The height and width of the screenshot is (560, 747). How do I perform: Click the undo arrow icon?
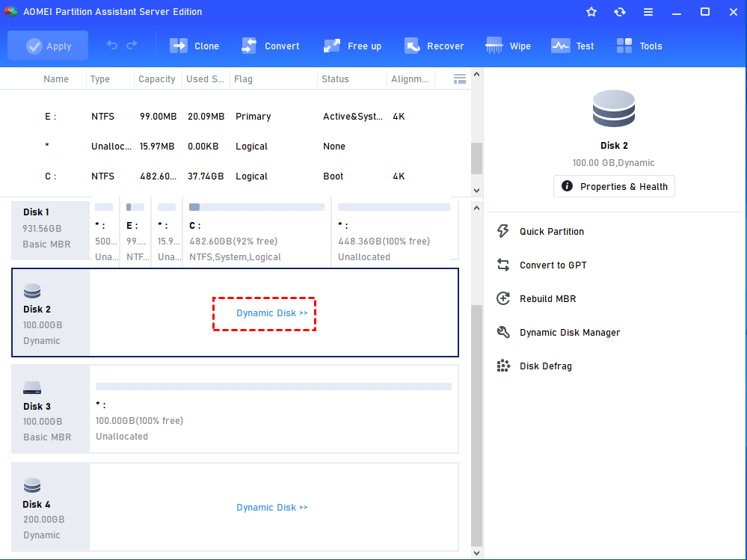(112, 46)
